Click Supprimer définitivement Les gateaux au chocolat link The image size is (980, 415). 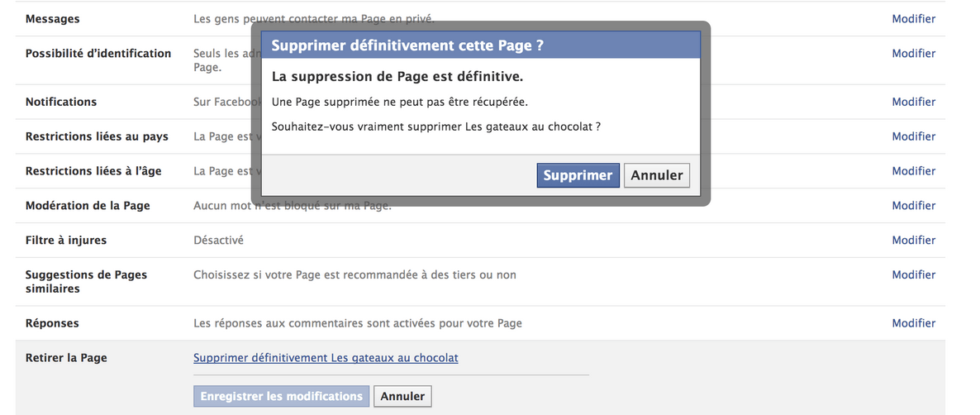pyautogui.click(x=326, y=358)
